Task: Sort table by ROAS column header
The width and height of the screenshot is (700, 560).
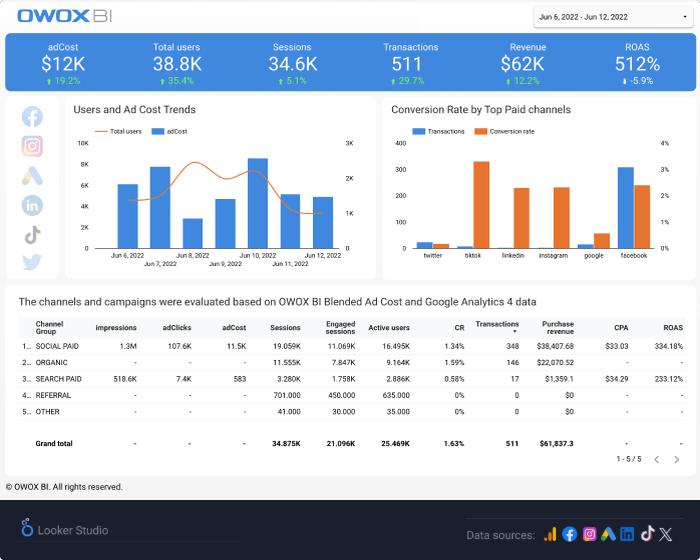Action: tap(673, 328)
